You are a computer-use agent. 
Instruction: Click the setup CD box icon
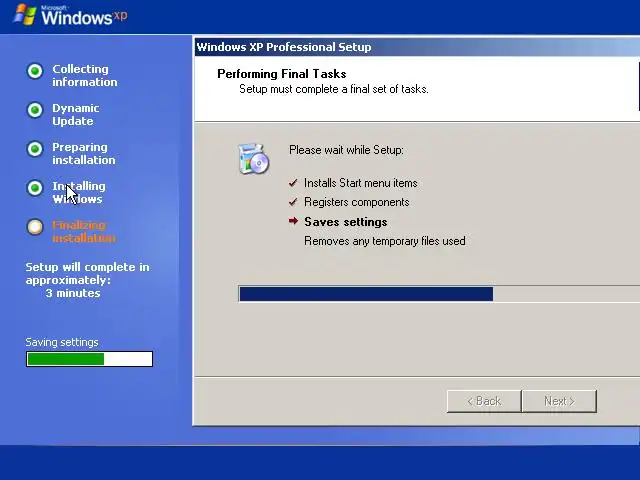pyautogui.click(x=253, y=159)
